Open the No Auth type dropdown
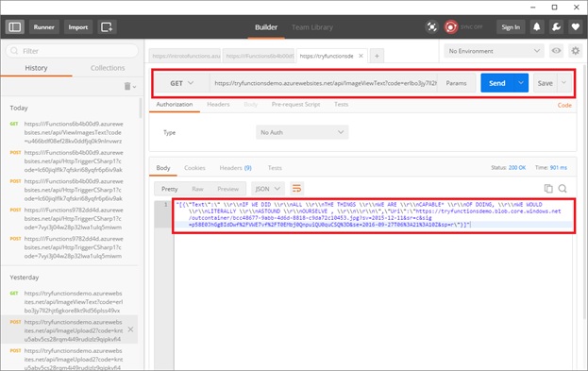588x371 pixels. coord(302,132)
